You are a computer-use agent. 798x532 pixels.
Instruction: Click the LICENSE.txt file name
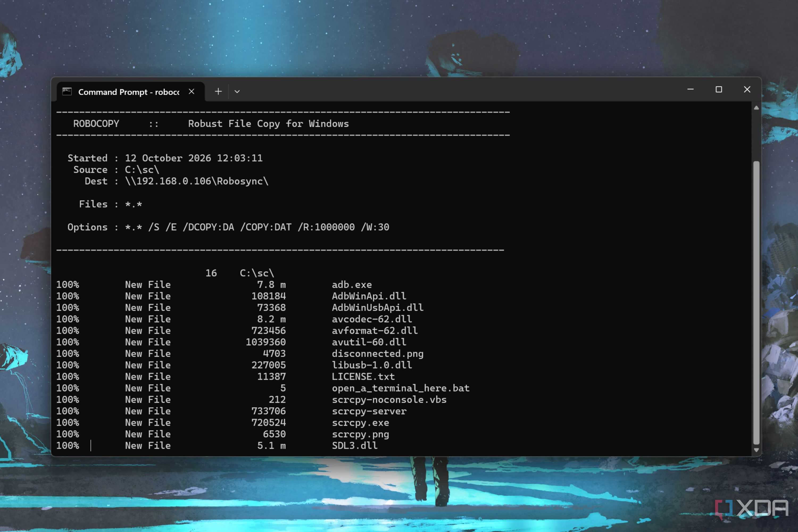363,377
